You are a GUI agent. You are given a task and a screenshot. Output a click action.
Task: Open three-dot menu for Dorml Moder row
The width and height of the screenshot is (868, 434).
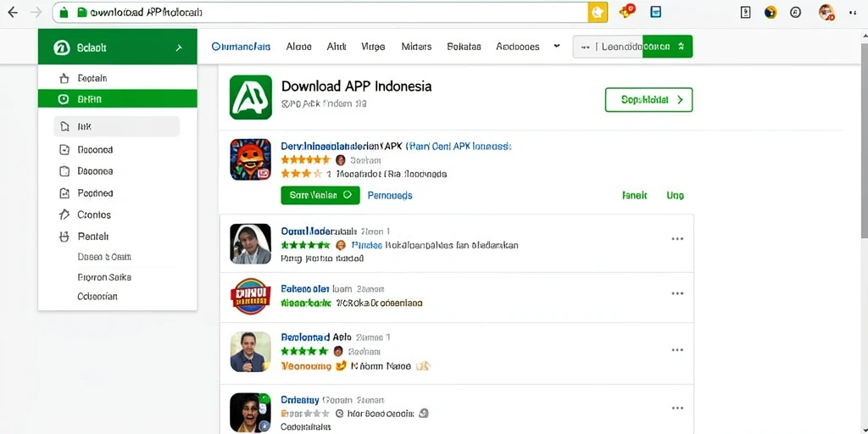point(677,238)
